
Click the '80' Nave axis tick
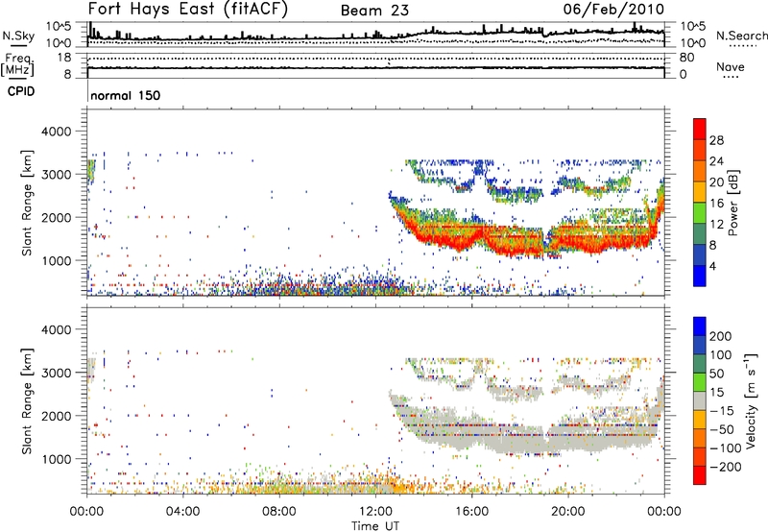click(x=686, y=58)
